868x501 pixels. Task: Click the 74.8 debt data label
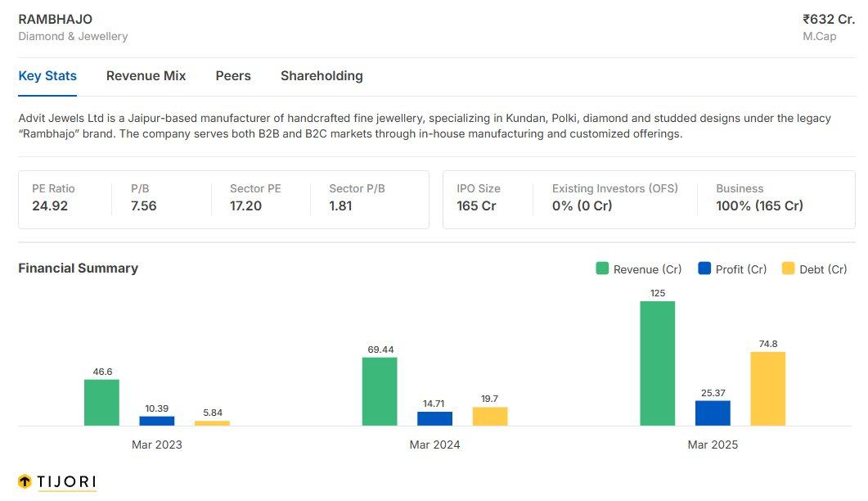pos(768,344)
